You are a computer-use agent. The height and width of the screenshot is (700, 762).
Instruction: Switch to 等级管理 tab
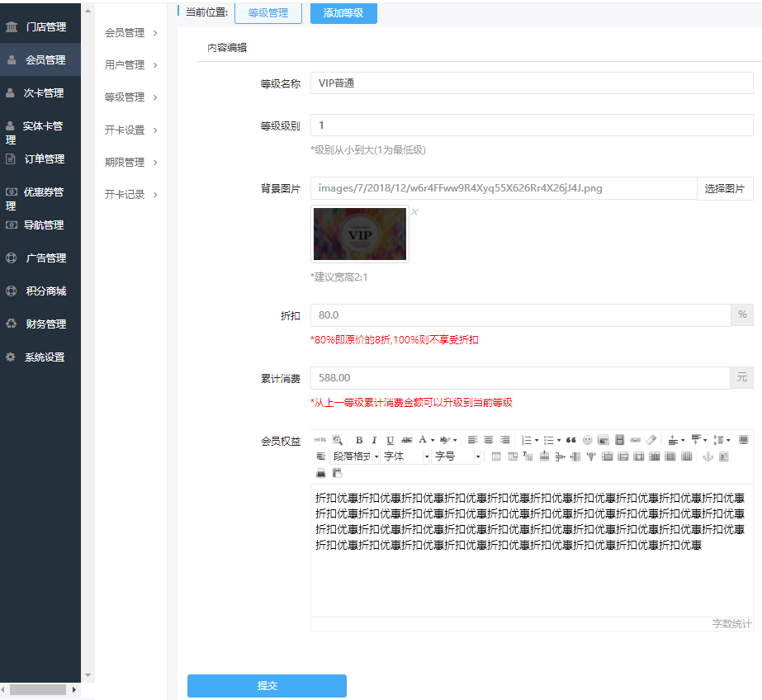(268, 12)
